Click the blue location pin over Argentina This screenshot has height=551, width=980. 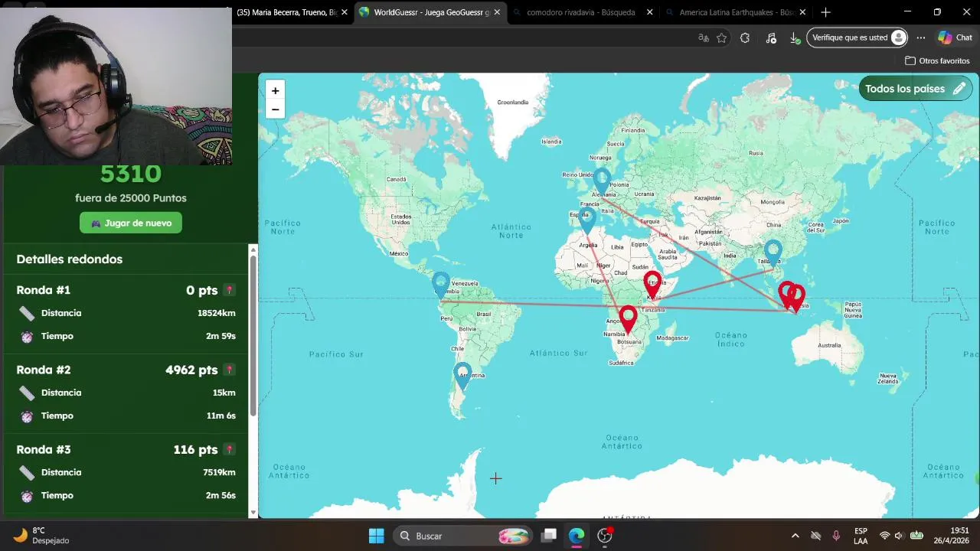click(462, 376)
